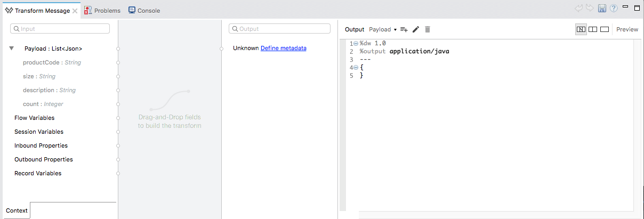
Task: Collapse the Payload : List<Json> tree node
Action: pos(11,48)
